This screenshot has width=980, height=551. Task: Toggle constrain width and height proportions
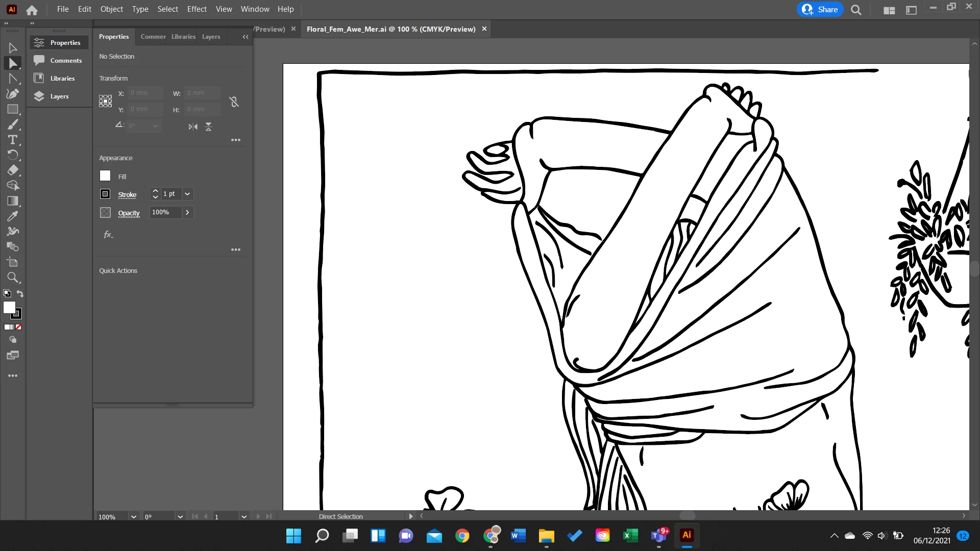(x=234, y=102)
